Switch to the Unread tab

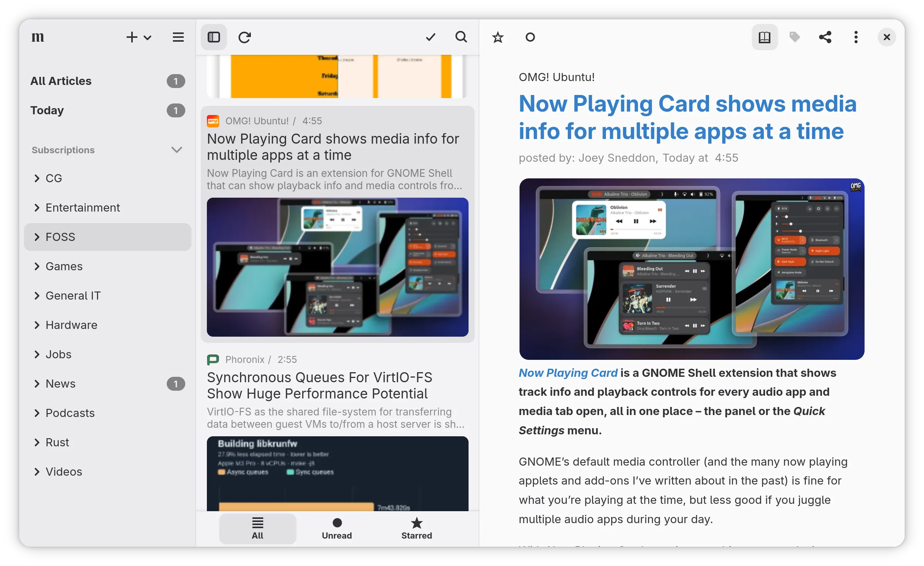click(337, 529)
